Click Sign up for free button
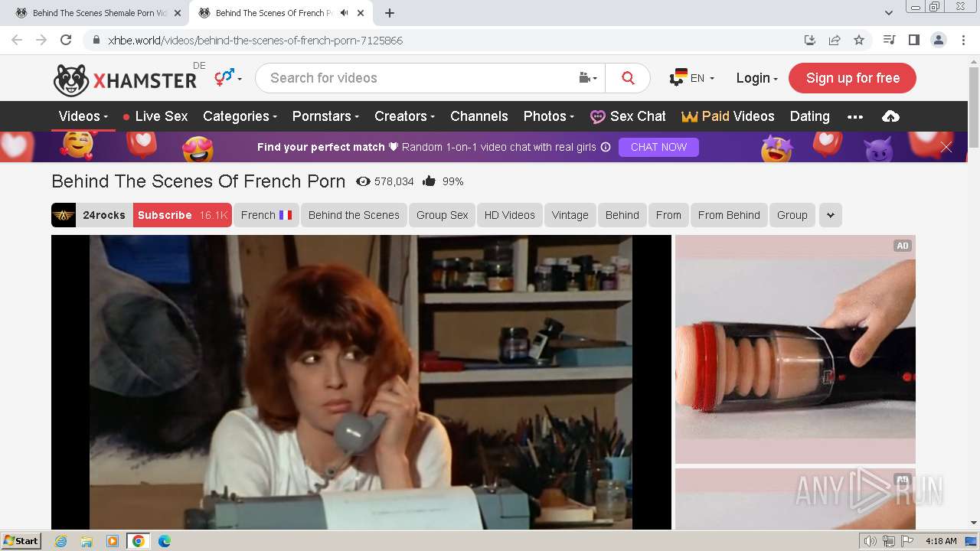This screenshot has height=551, width=980. pyautogui.click(x=852, y=78)
